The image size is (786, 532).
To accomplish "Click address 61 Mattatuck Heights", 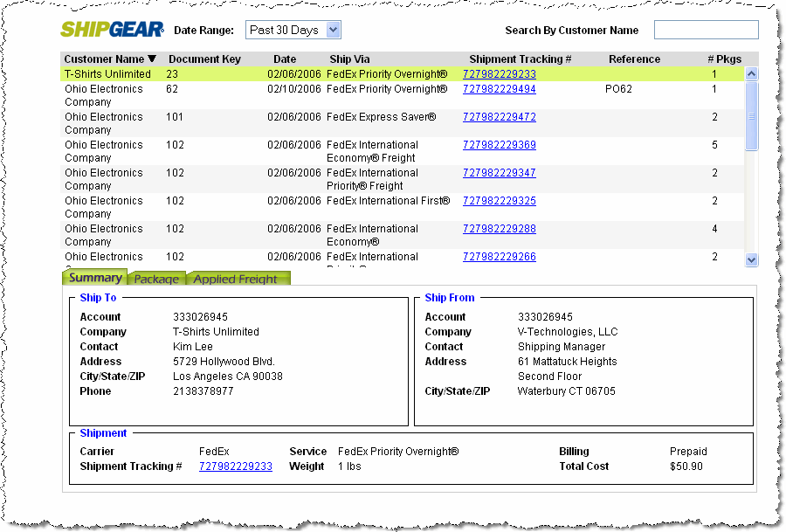I will [x=567, y=362].
